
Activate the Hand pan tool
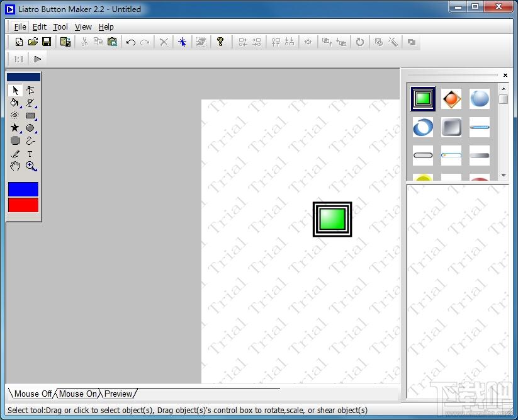15,166
